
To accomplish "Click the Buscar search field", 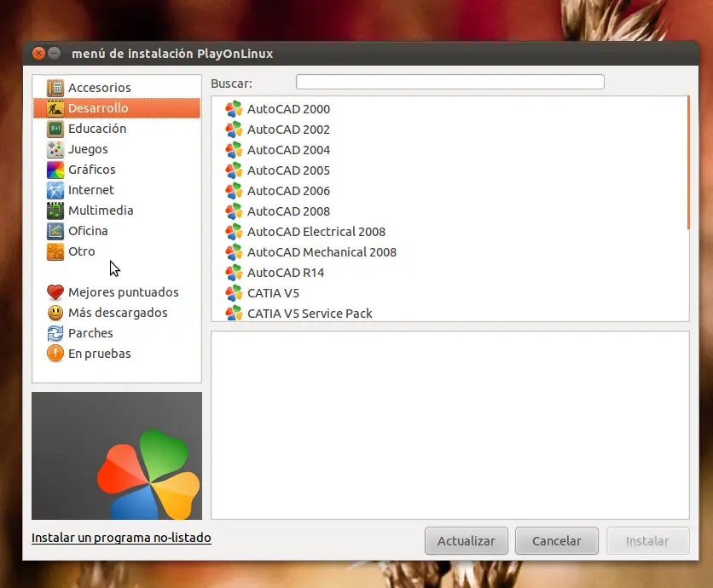I will [x=450, y=82].
